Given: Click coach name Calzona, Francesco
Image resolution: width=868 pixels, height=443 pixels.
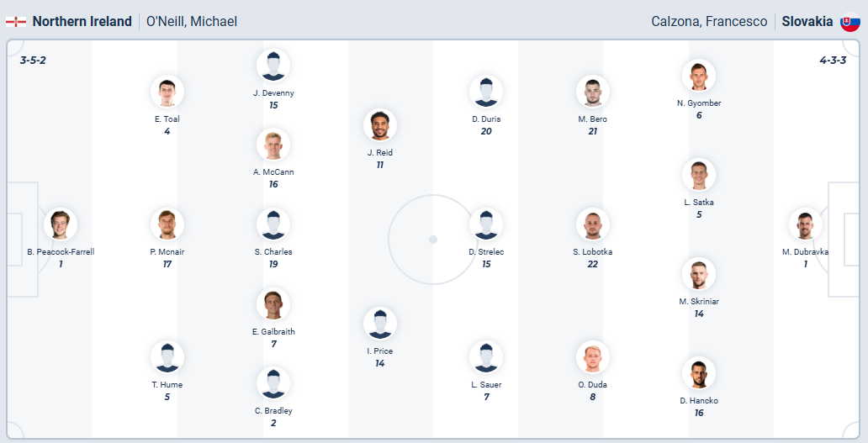Looking at the screenshot, I should pyautogui.click(x=709, y=21).
